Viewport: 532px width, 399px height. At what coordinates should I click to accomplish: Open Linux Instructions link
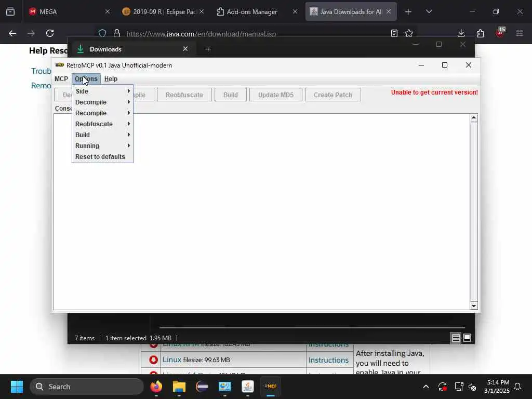coord(328,360)
